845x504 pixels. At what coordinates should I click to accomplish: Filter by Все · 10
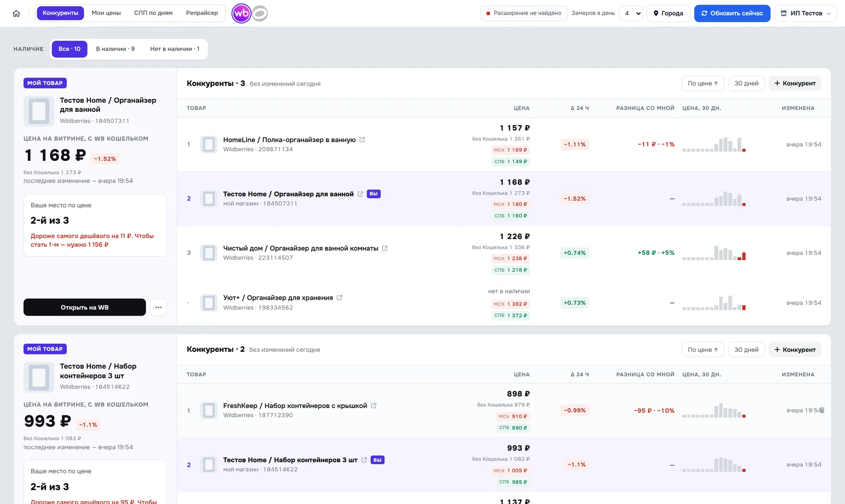coord(70,49)
